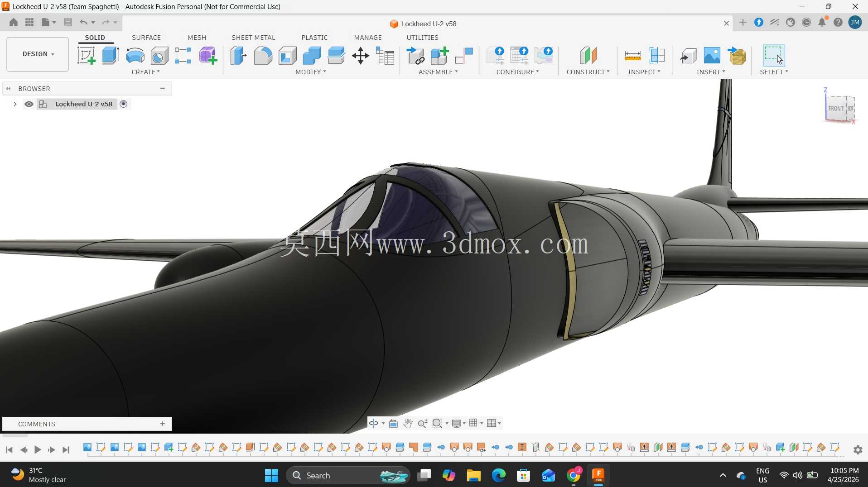Switch to the SHEET METAL tab
Viewport: 868px width, 487px height.
click(253, 38)
